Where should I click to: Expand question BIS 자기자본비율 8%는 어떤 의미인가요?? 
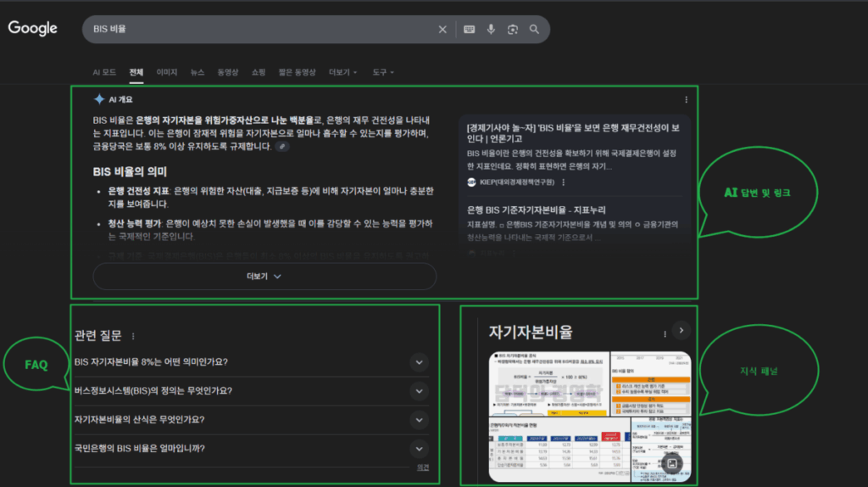click(252, 362)
